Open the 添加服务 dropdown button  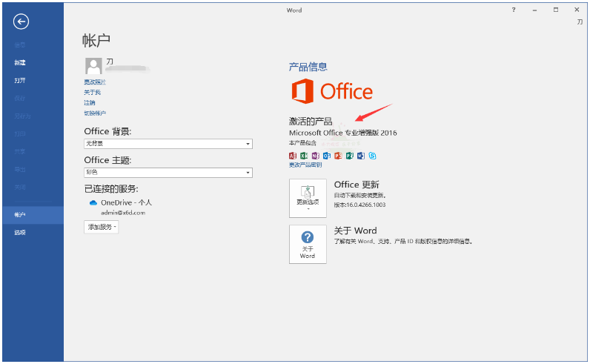coord(102,227)
